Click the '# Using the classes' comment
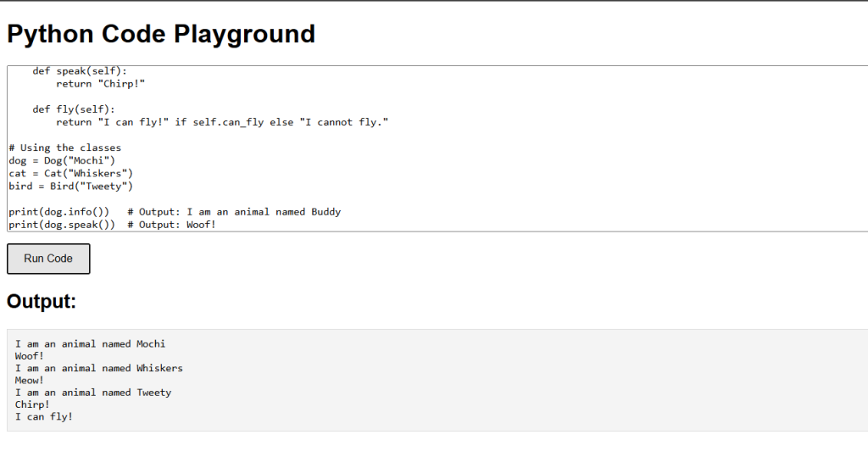The image size is (868, 457). click(64, 148)
